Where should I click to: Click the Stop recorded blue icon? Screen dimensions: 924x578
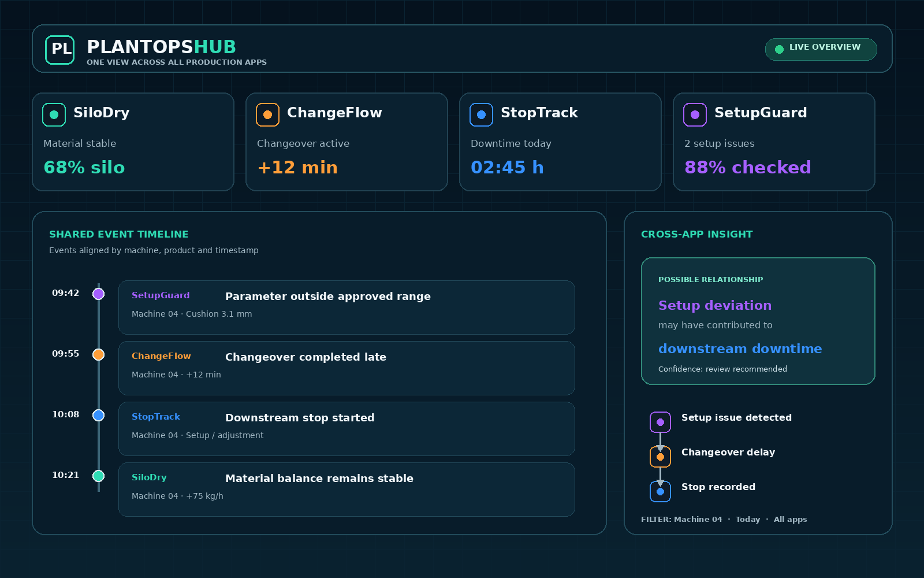[x=660, y=491]
